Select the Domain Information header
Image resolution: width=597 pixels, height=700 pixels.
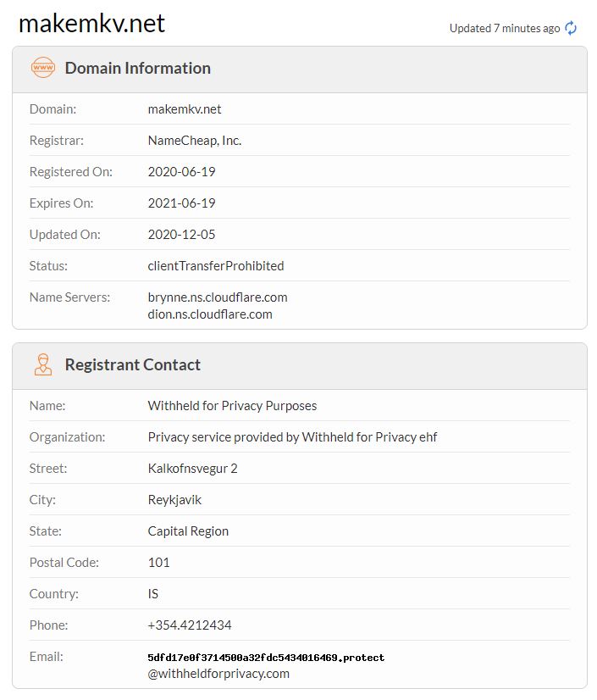(x=137, y=68)
